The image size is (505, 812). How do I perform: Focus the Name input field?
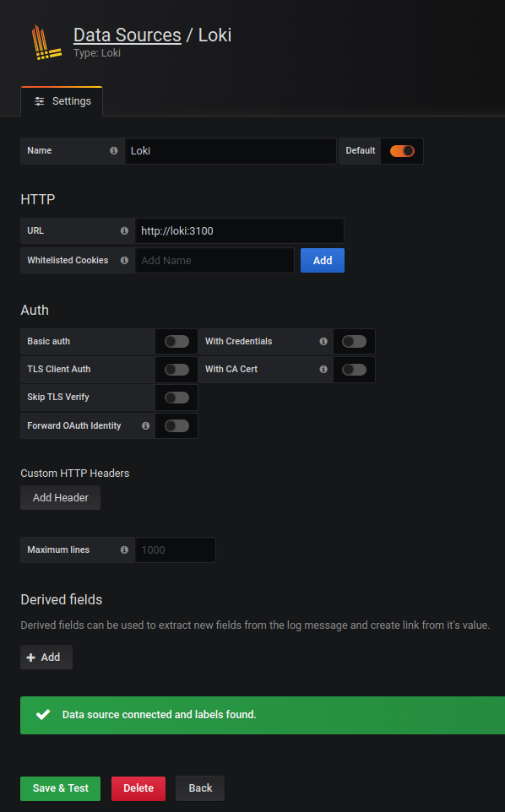click(231, 151)
